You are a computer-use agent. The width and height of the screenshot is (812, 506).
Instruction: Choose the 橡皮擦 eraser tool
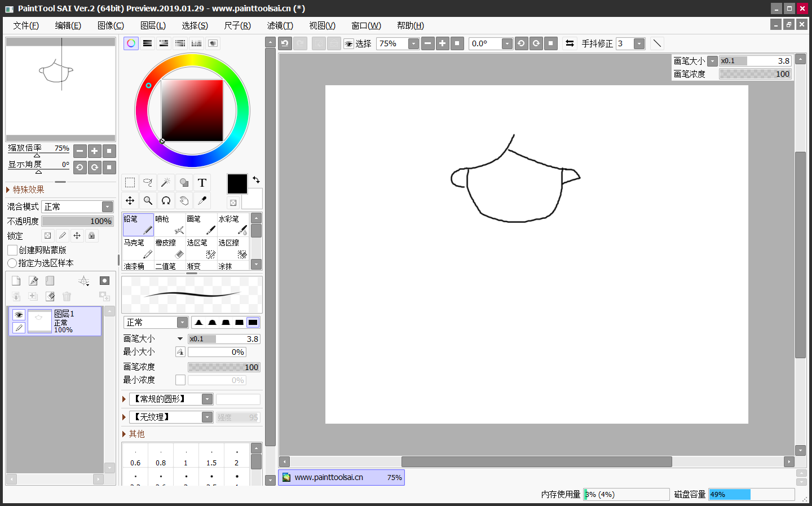point(170,248)
